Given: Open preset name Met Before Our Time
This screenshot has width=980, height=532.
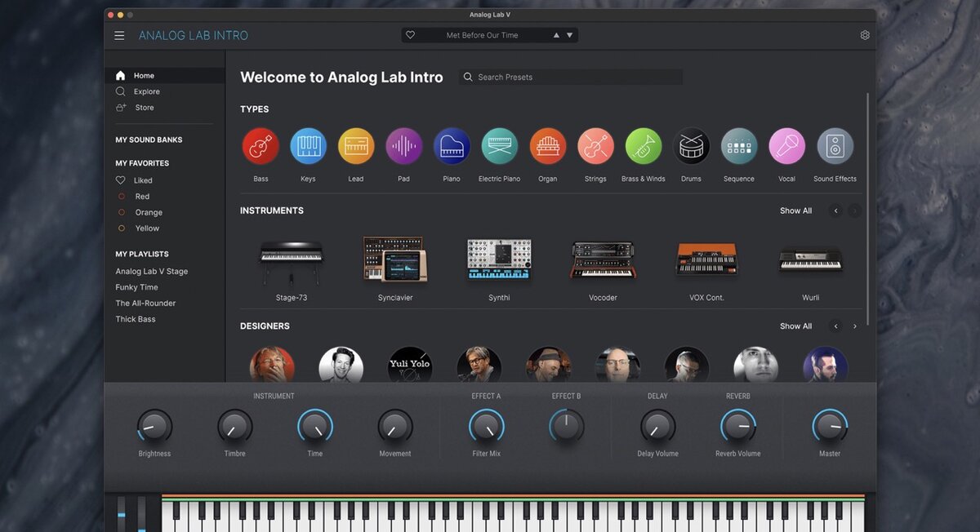Looking at the screenshot, I should 482,35.
